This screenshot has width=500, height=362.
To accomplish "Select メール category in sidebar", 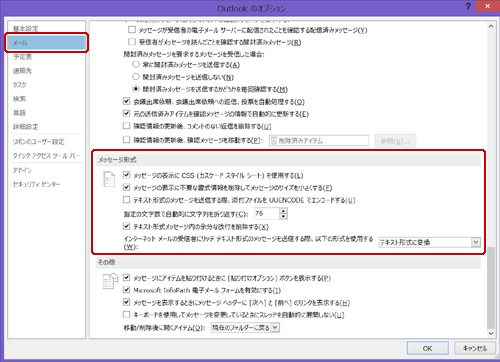I will click(46, 43).
